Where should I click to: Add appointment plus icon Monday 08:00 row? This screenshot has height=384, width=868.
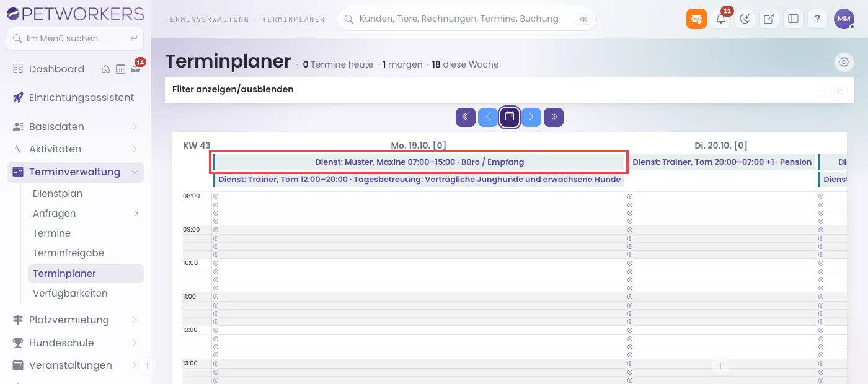pyautogui.click(x=216, y=196)
